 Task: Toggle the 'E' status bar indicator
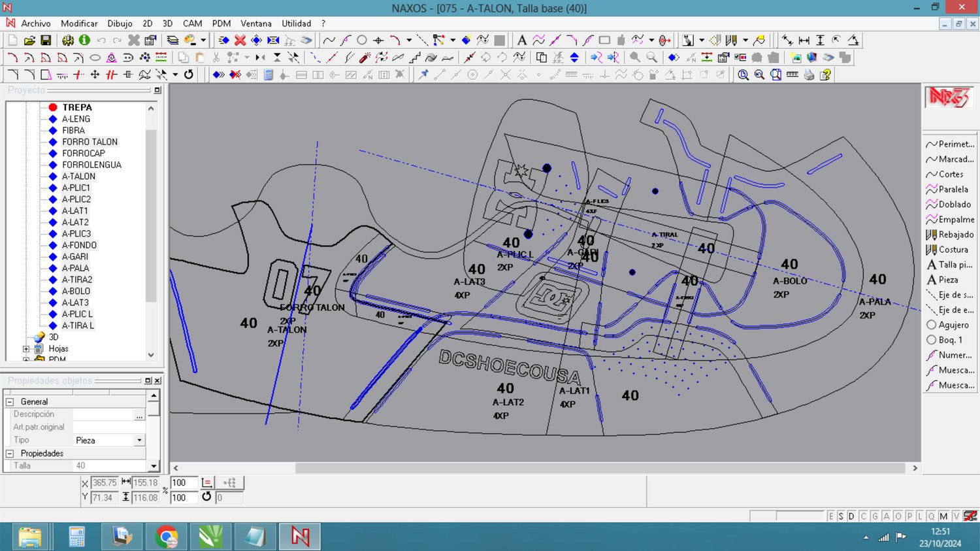pyautogui.click(x=831, y=516)
